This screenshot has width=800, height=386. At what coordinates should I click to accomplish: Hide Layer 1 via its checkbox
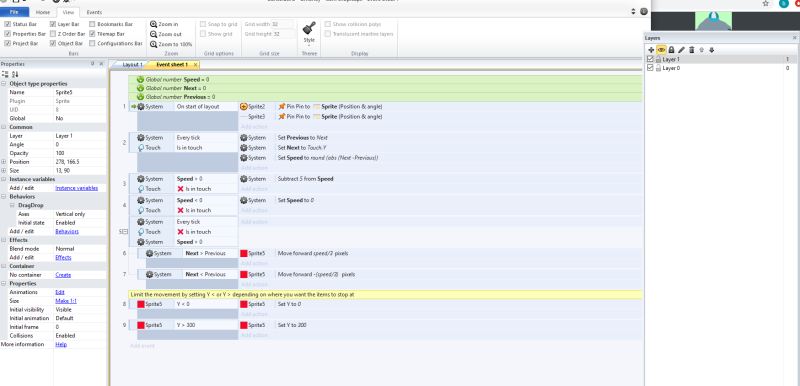(650, 60)
